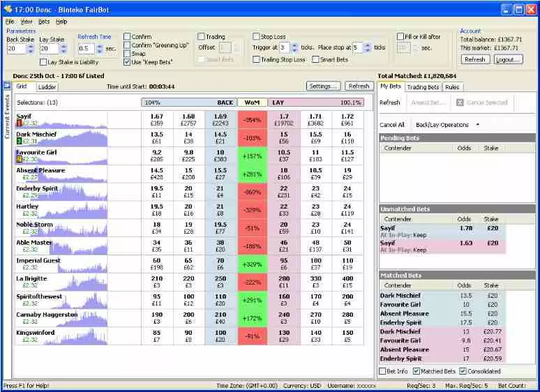Image resolution: width=540 pixels, height=392 pixels.
Task: Check Lay Stake is Liability
Action: pyautogui.click(x=43, y=62)
